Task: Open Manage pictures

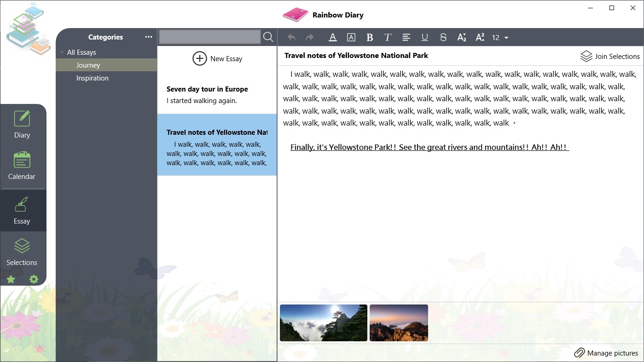Action: pyautogui.click(x=606, y=353)
